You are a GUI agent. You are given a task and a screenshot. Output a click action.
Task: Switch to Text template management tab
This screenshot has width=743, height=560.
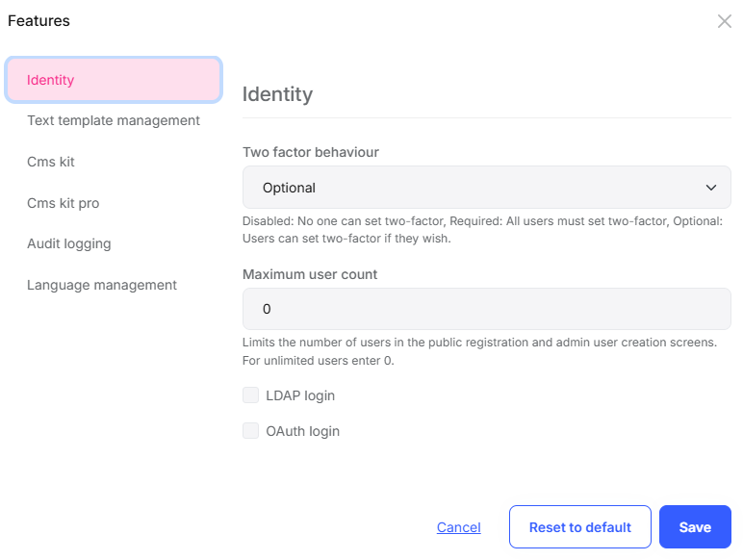tap(114, 120)
